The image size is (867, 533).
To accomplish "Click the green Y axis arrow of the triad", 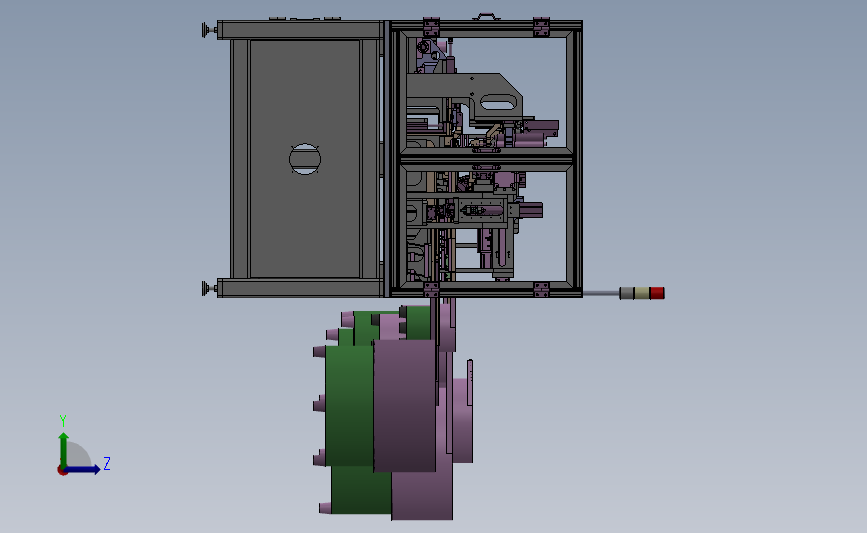I will pyautogui.click(x=64, y=450).
